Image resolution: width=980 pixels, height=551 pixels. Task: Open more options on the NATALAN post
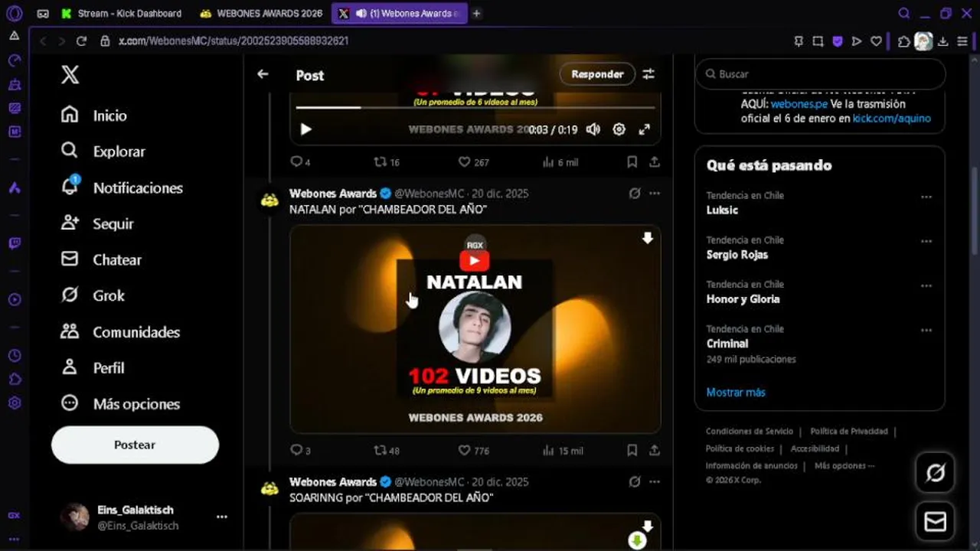pos(655,194)
